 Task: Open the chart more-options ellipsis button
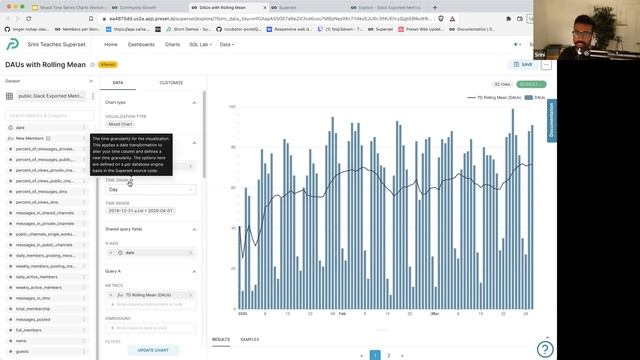[546, 64]
